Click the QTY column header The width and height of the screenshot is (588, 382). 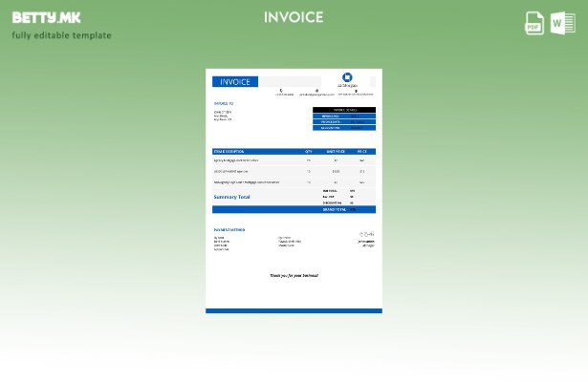click(x=309, y=151)
